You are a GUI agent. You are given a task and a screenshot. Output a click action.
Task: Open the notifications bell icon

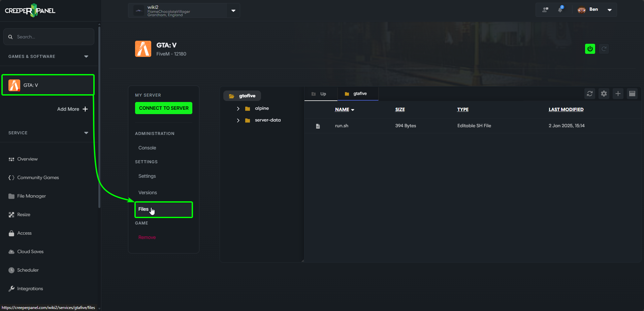(560, 9)
